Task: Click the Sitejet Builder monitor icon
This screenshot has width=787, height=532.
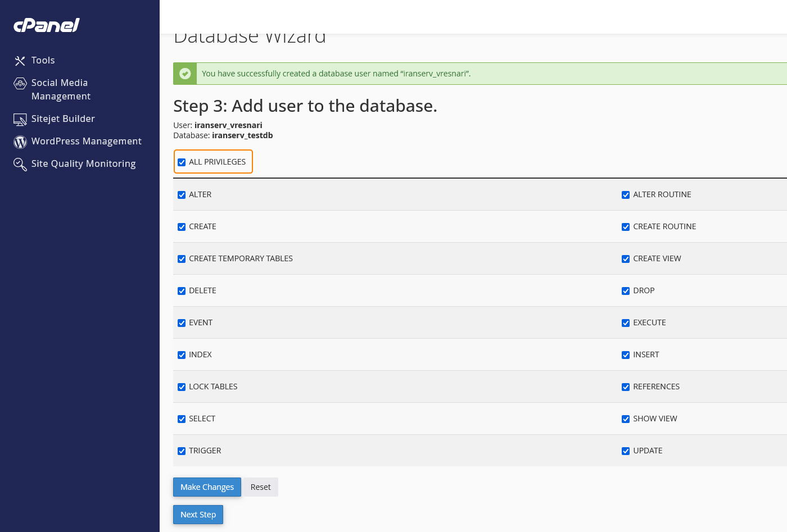Action: pos(20,119)
